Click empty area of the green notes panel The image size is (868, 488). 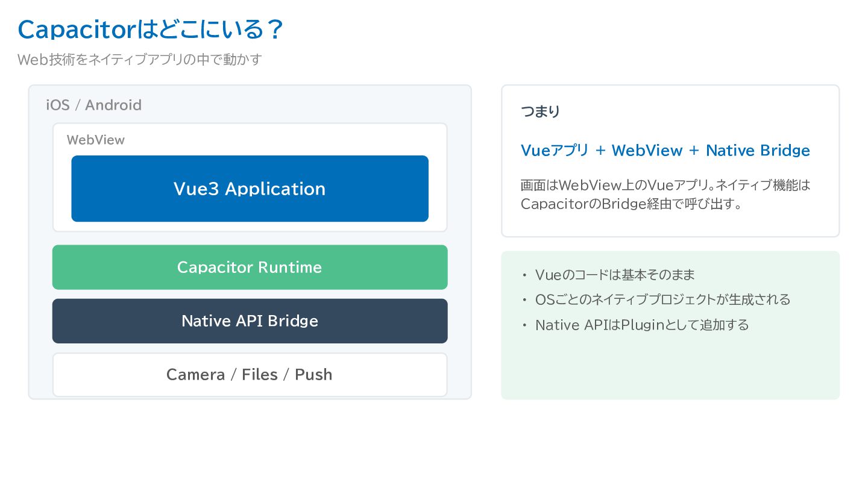pos(670,369)
